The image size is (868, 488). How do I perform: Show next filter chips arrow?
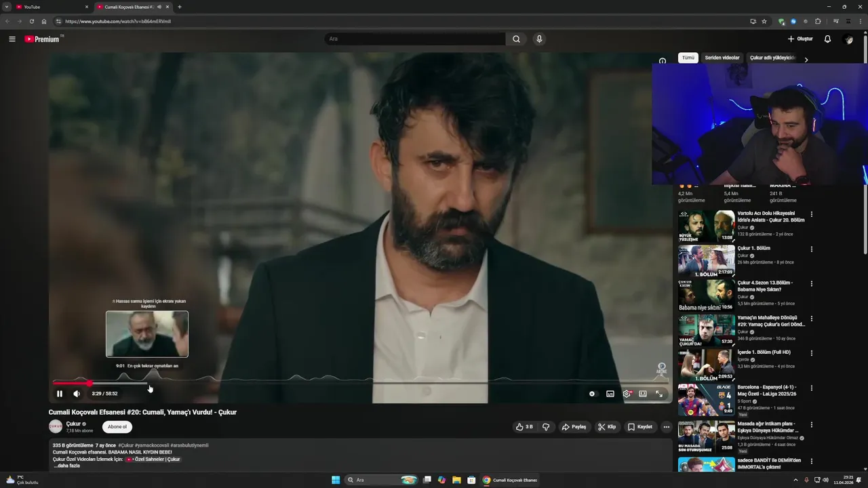(806, 60)
